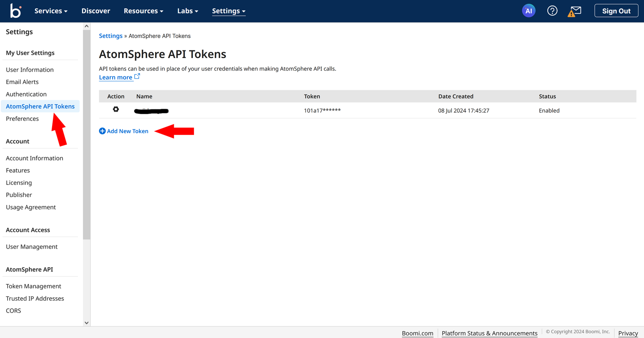The image size is (644, 338).
Task: Open the Learn more link
Action: pyautogui.click(x=116, y=77)
